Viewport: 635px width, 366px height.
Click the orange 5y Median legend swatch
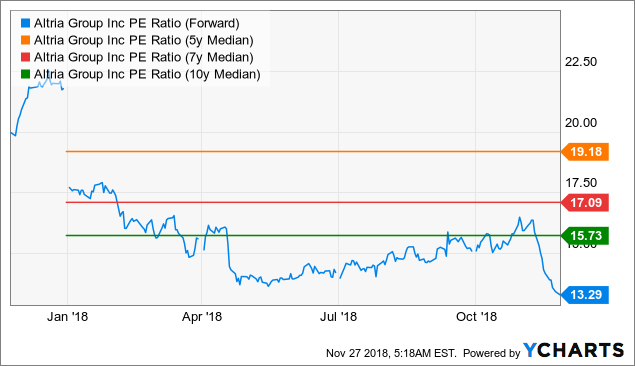click(x=26, y=40)
